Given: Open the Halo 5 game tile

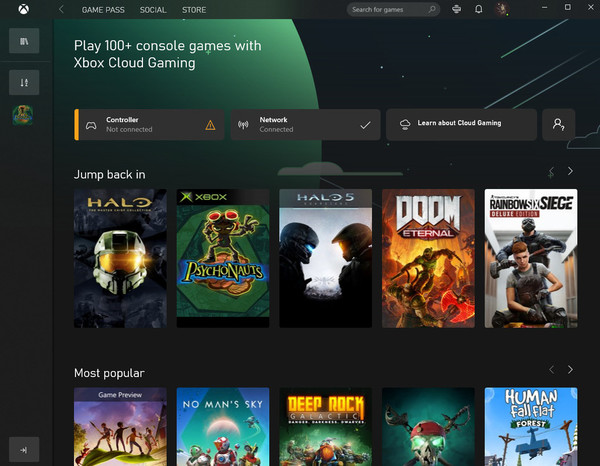Looking at the screenshot, I should 326,258.
